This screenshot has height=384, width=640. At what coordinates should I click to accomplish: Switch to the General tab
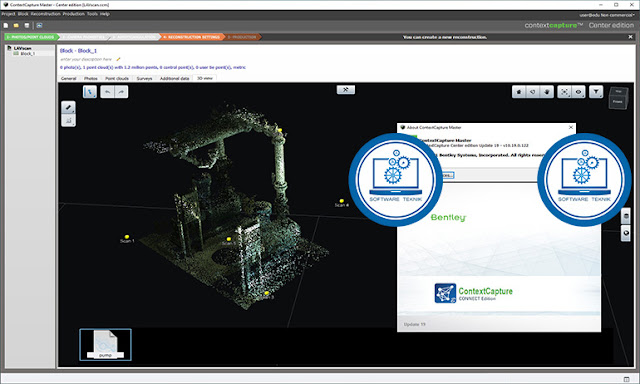(x=69, y=78)
